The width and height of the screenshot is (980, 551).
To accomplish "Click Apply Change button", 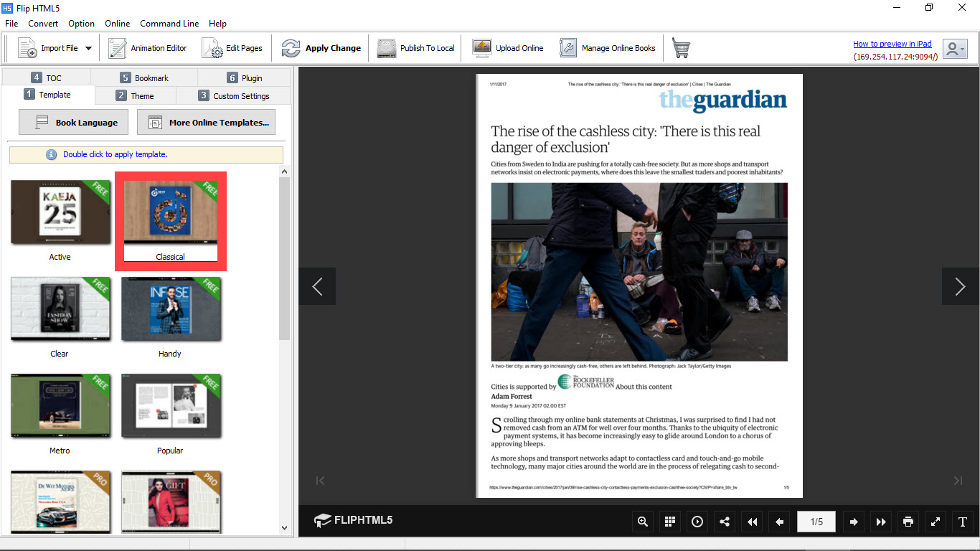I will tap(321, 48).
